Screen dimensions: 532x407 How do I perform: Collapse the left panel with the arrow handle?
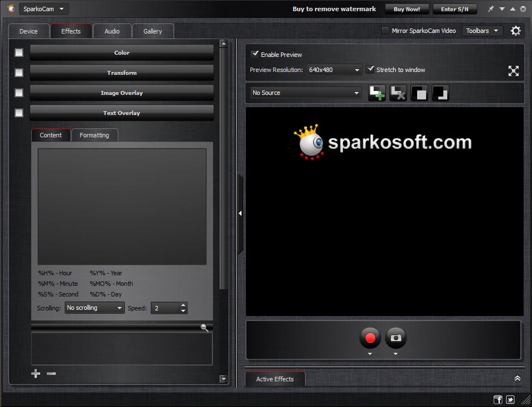click(240, 213)
